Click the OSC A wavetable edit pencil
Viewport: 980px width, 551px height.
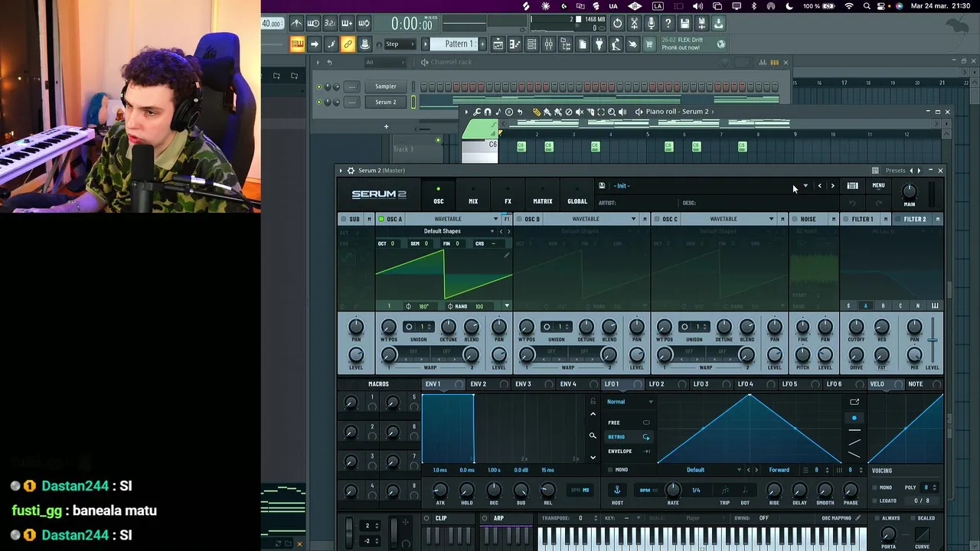pyautogui.click(x=506, y=256)
